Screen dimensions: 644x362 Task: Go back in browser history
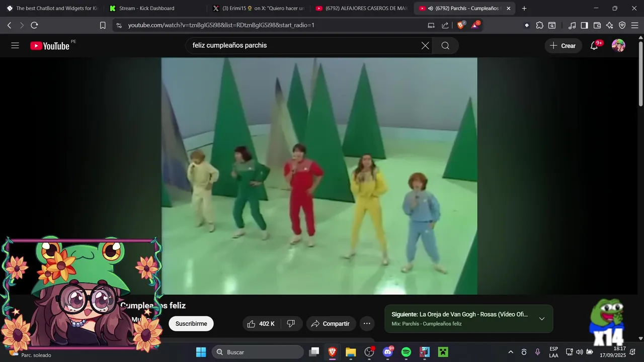(9, 25)
